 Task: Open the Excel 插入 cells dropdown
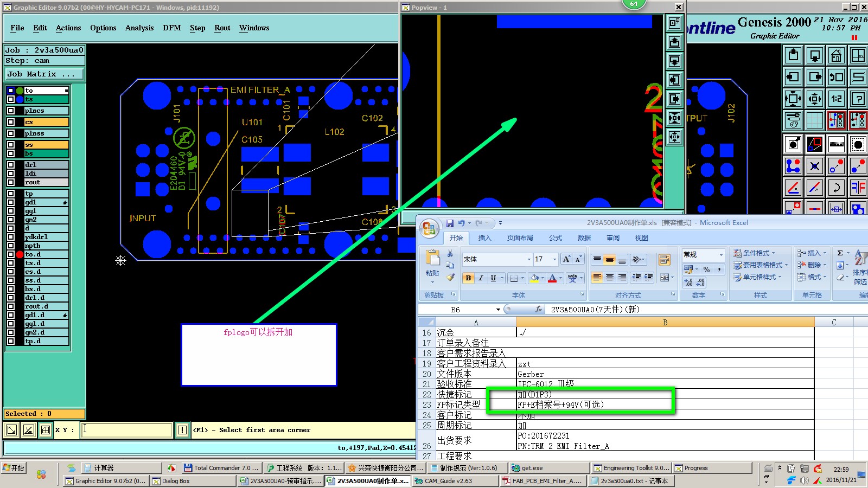812,253
